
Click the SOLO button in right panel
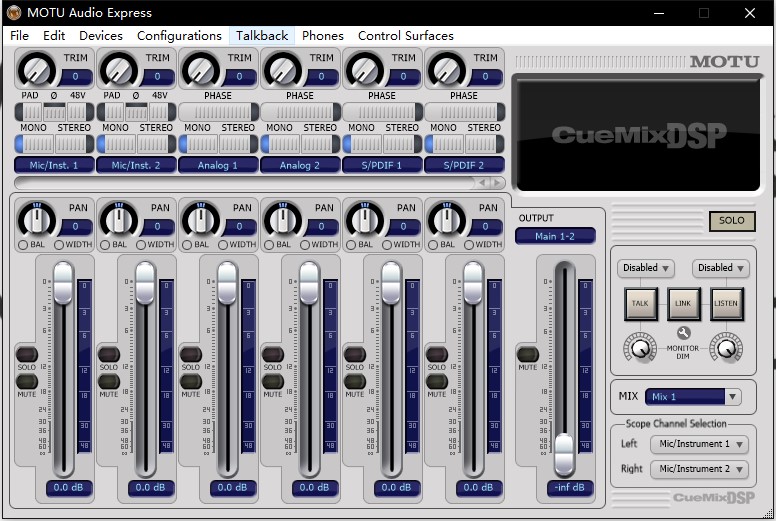tap(732, 221)
